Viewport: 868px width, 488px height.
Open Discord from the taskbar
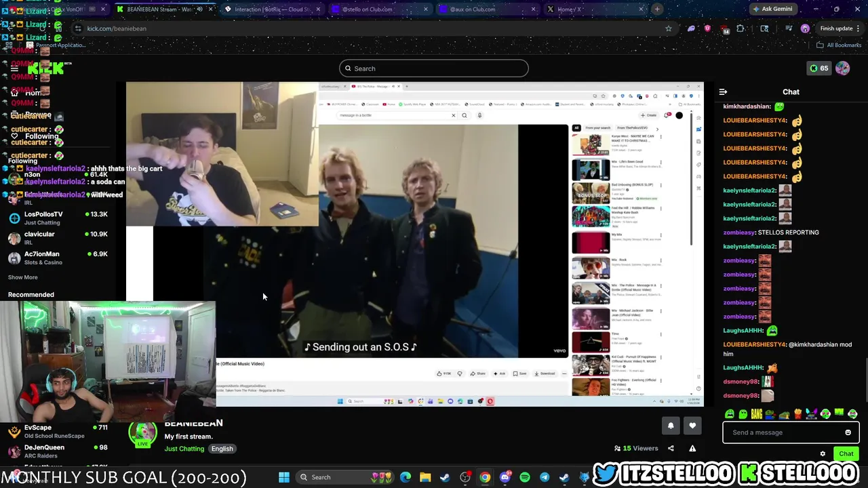pyautogui.click(x=505, y=477)
